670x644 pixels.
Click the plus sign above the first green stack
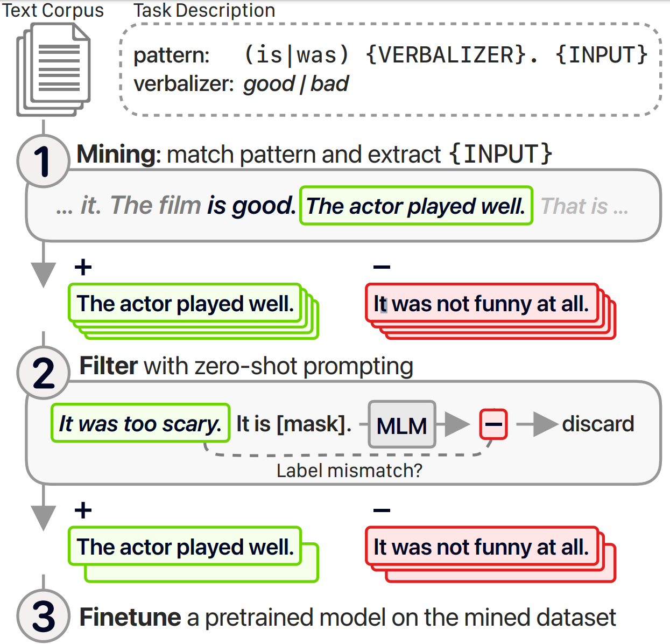pos(83,267)
